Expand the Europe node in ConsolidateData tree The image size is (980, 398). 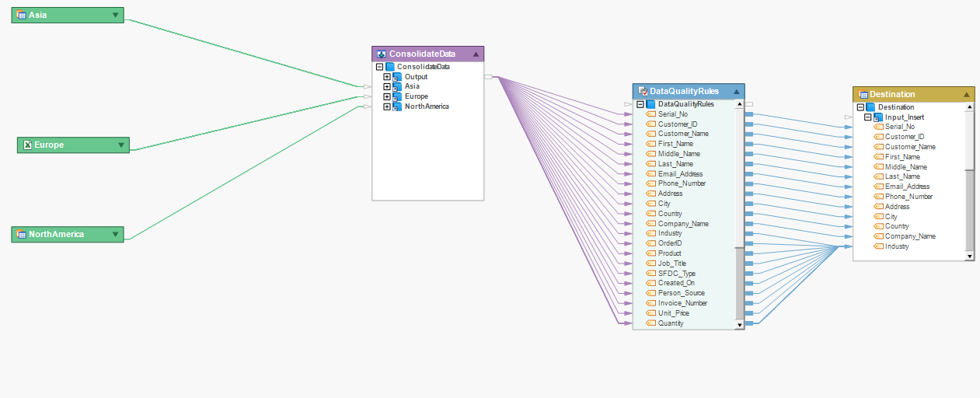click(387, 96)
